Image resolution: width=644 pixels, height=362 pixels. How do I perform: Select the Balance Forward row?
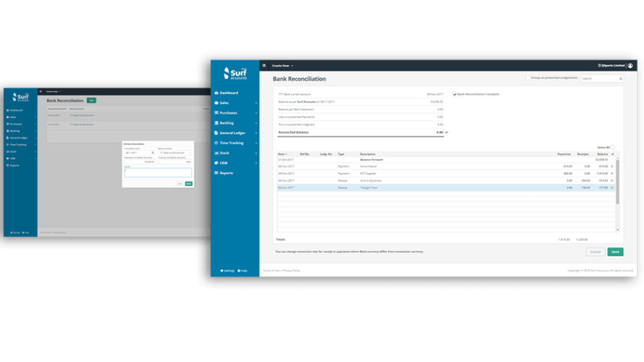pos(446,159)
